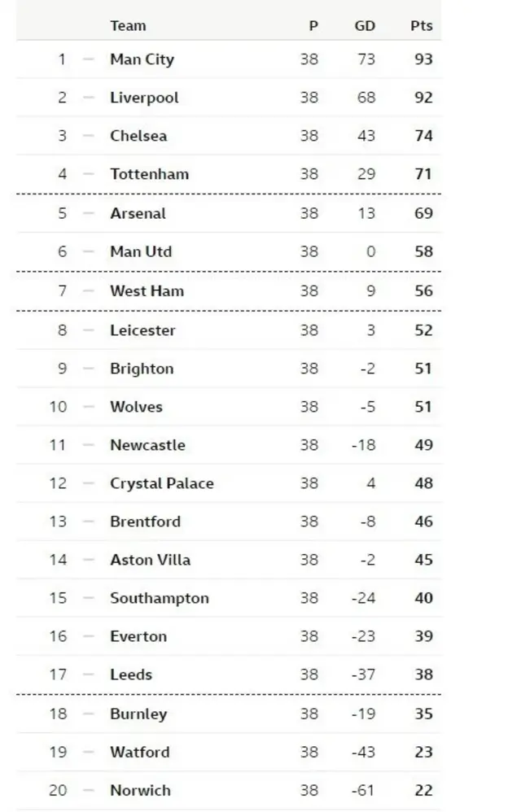Click the no-movement dash icon beside Man City
This screenshot has height=812, width=521.
click(89, 59)
